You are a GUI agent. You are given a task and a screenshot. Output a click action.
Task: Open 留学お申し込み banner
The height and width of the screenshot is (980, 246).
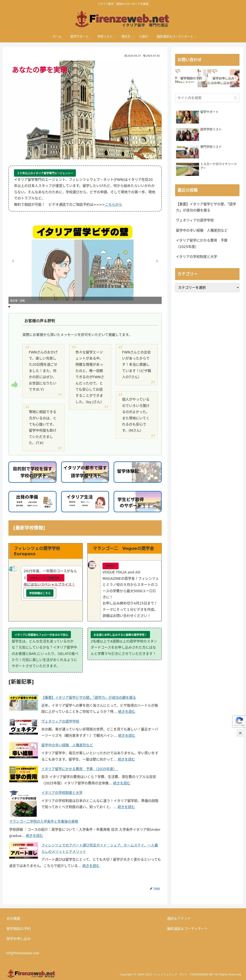pyautogui.click(x=223, y=78)
